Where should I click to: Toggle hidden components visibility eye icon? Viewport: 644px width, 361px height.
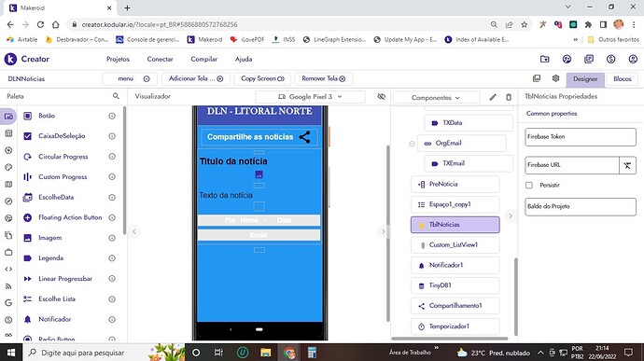[381, 96]
